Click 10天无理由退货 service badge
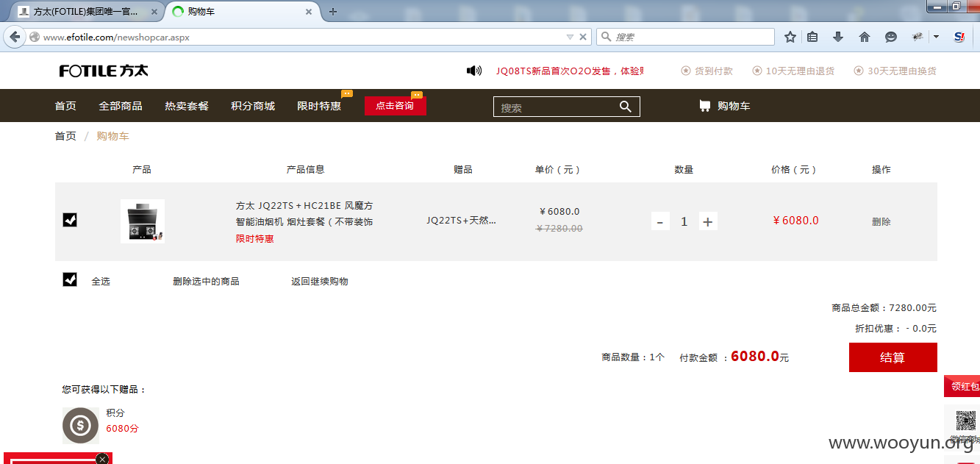980x464 pixels. click(x=793, y=71)
